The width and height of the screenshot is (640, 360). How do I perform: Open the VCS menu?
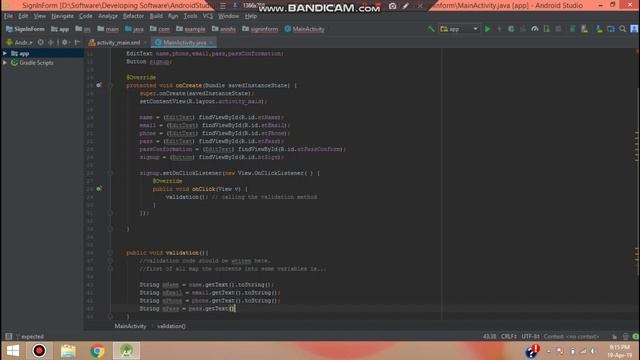208,16
